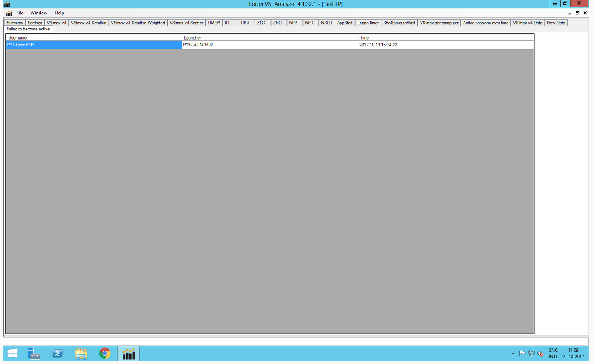
Task: Switch to the Raw Data tab
Action: point(556,23)
